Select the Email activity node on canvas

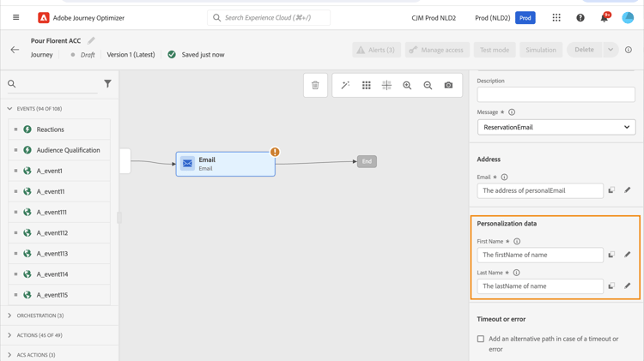226,164
